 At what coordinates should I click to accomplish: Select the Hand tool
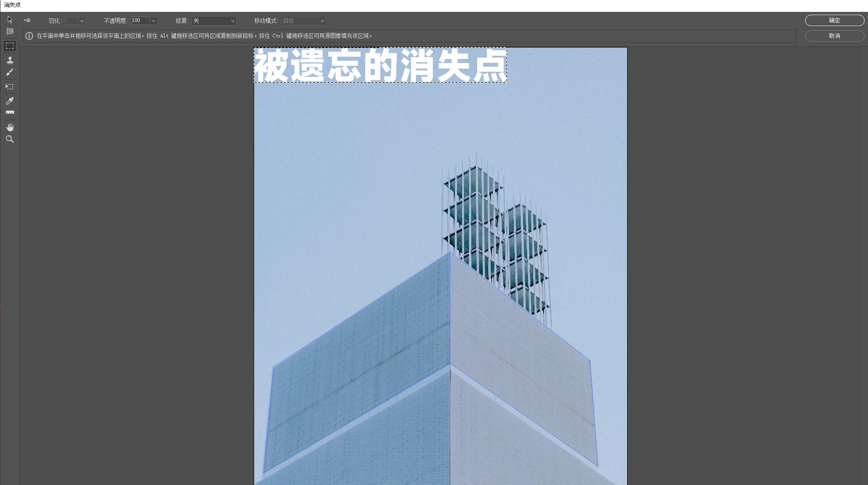click(10, 127)
